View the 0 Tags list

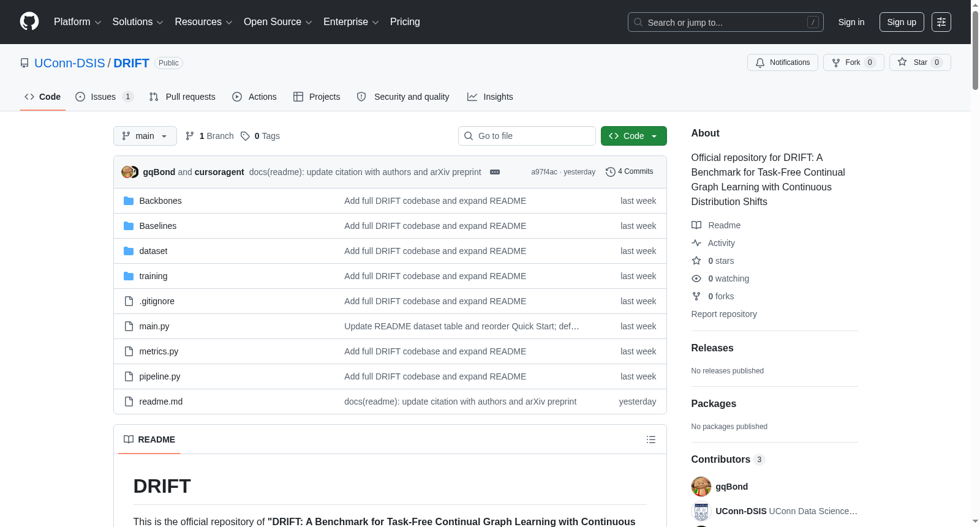click(x=260, y=136)
